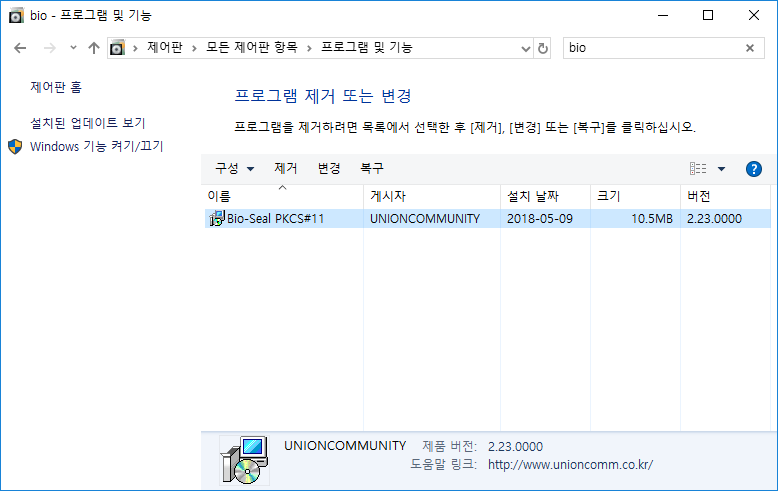
Task: Minimize the bio window
Action: coord(662,15)
